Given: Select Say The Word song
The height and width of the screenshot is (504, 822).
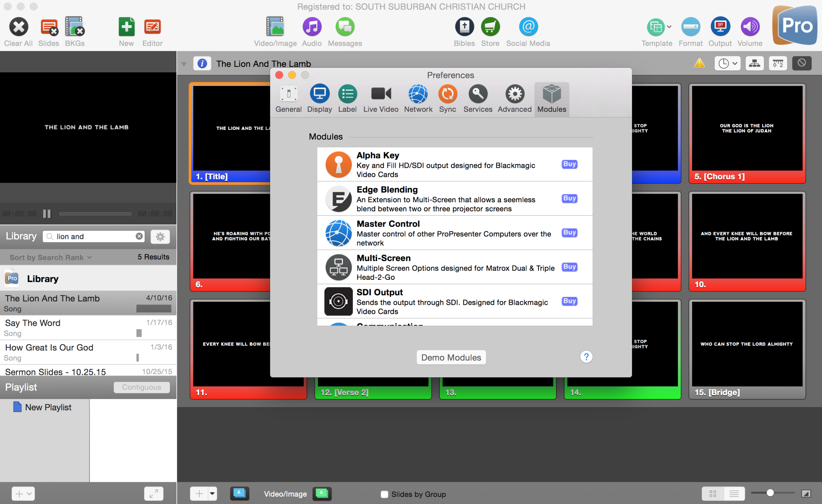Looking at the screenshot, I should click(88, 327).
